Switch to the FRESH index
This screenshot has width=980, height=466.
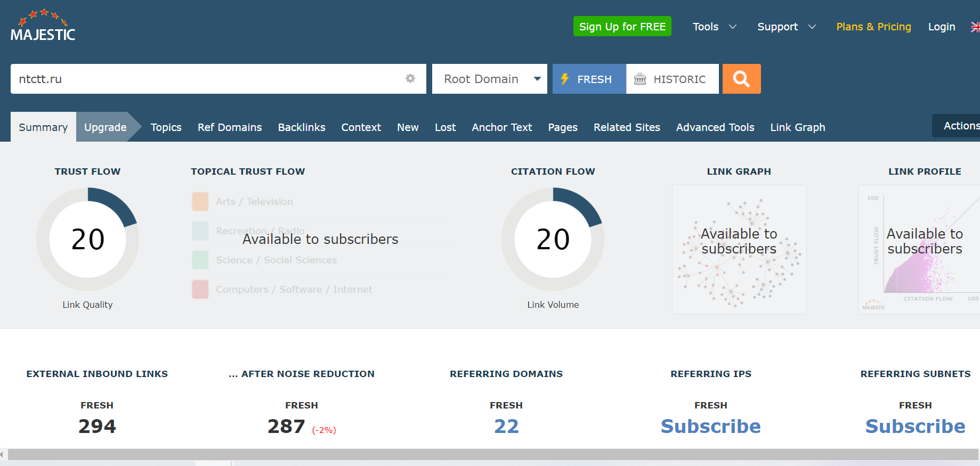click(589, 79)
